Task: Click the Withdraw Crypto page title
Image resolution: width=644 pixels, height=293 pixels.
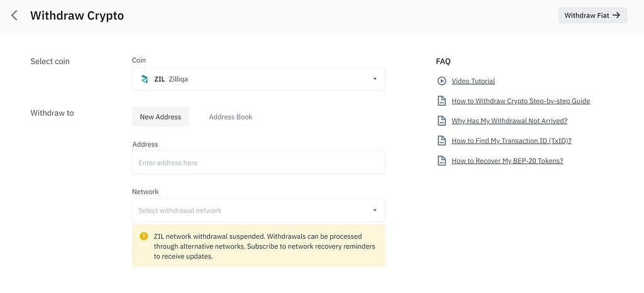Action: click(x=77, y=16)
